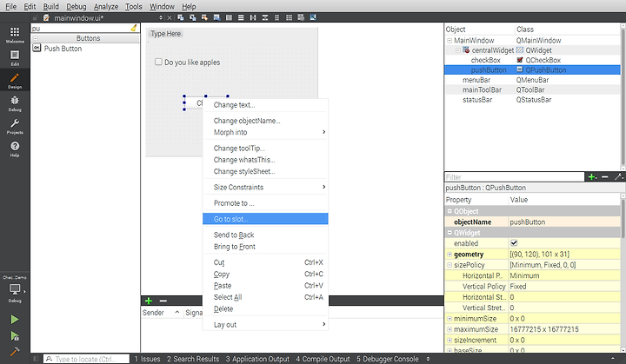Click the property Filter input field

tap(514, 177)
